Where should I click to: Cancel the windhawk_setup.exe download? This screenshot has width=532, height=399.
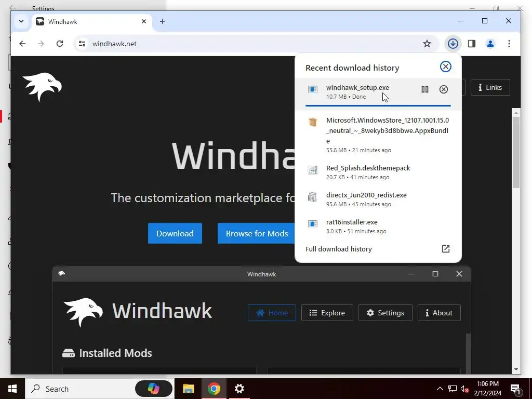pyautogui.click(x=444, y=89)
